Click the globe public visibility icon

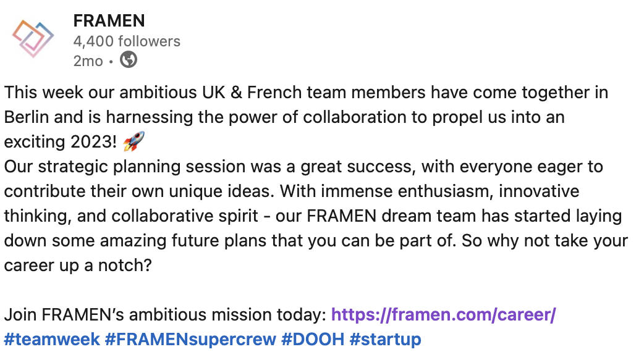coord(128,60)
